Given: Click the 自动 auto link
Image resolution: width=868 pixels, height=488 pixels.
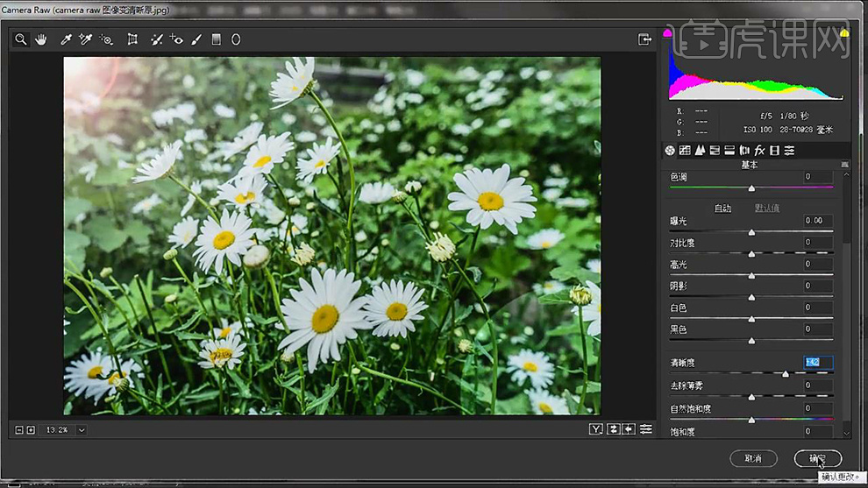Looking at the screenshot, I should (x=722, y=208).
